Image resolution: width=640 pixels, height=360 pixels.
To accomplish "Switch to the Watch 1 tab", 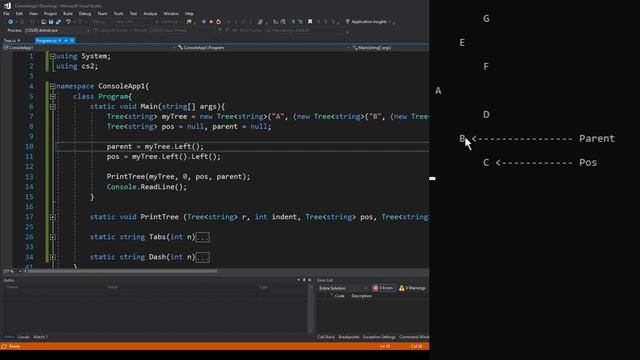I will click(x=40, y=337).
